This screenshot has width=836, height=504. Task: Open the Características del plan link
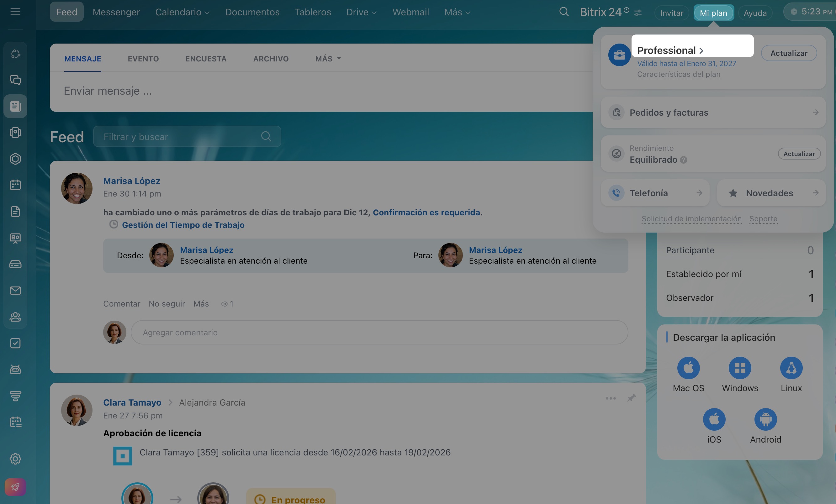[x=679, y=74]
